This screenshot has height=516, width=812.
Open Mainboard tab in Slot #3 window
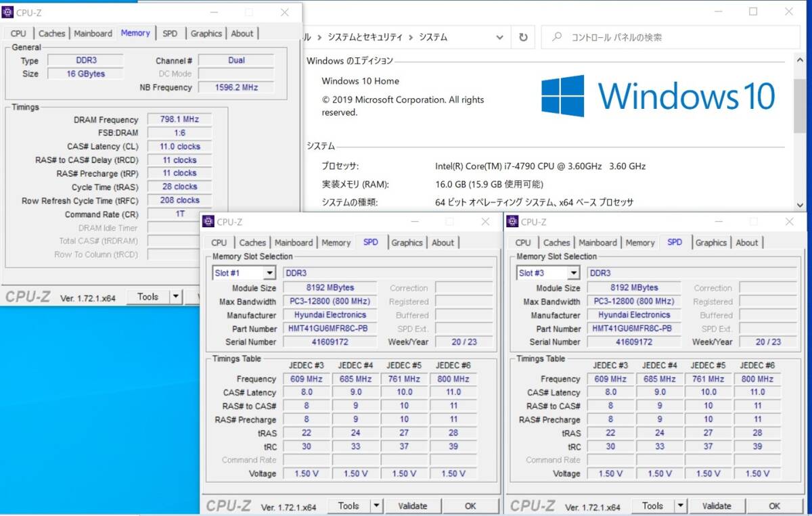pos(597,242)
